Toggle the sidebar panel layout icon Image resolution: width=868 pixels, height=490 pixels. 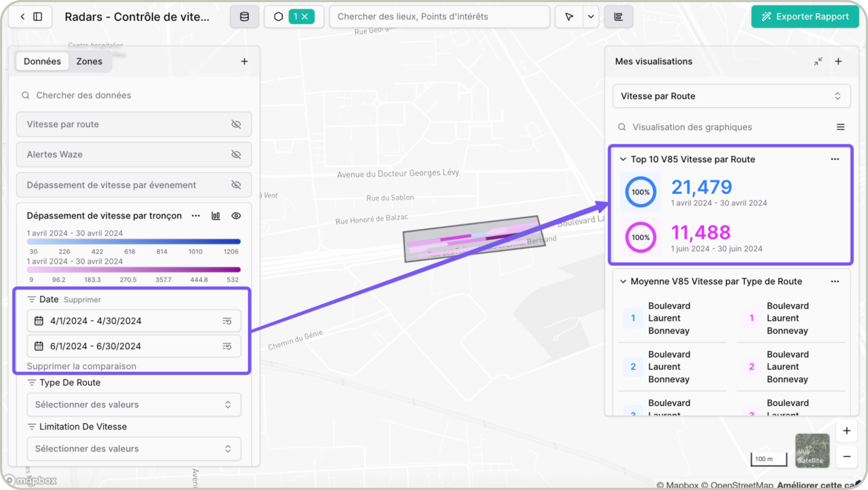38,17
